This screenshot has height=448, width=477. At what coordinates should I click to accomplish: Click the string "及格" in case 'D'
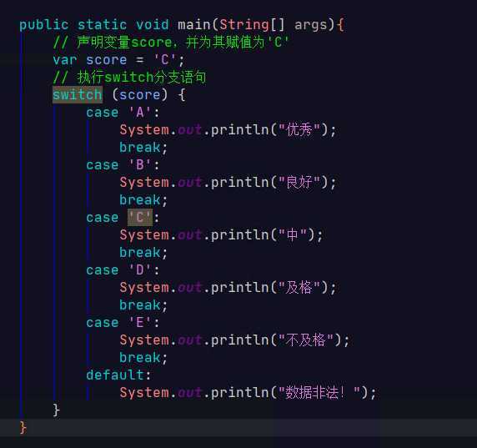[299, 287]
